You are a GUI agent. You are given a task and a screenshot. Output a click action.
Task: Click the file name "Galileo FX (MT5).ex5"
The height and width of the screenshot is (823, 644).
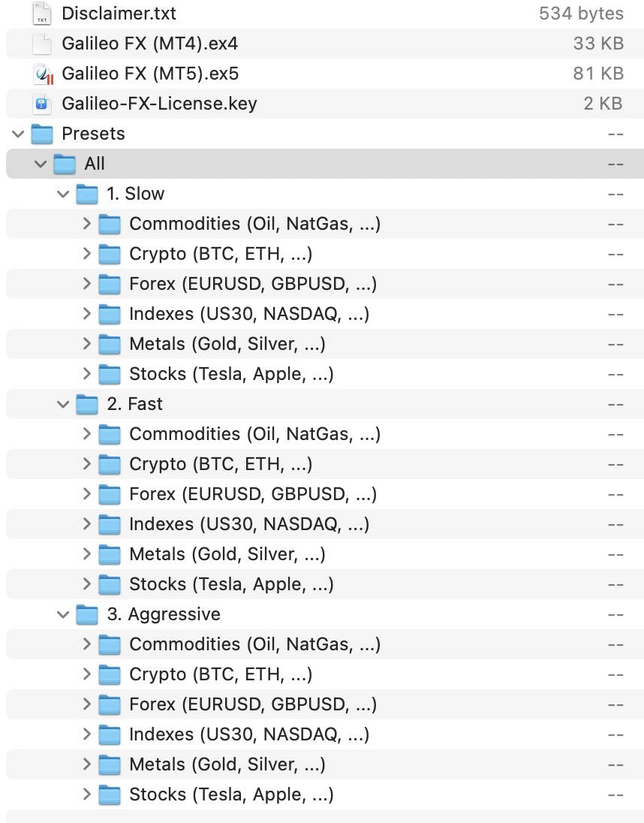(150, 74)
